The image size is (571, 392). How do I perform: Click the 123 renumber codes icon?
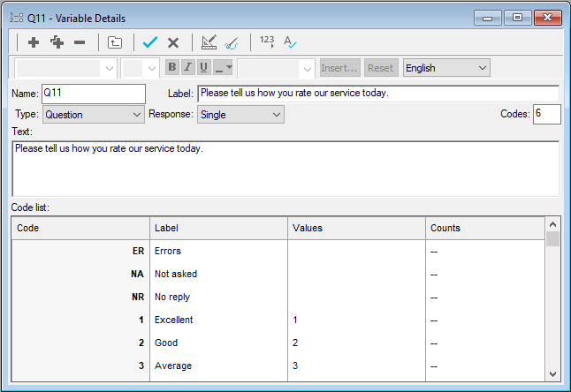267,41
